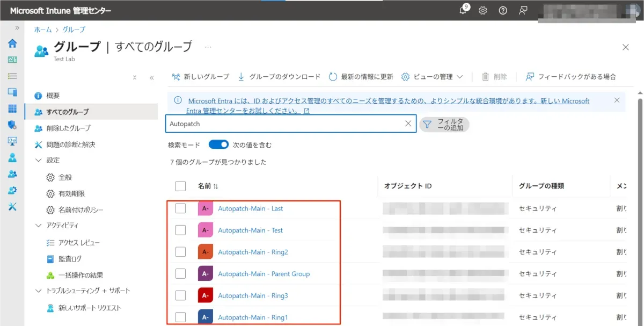Click the new group icon (新しいグループ)

(176, 77)
